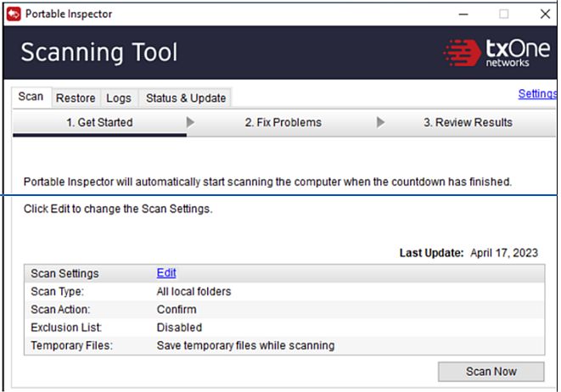
Task: Click the 'Scan Type:' label
Action: point(57,292)
